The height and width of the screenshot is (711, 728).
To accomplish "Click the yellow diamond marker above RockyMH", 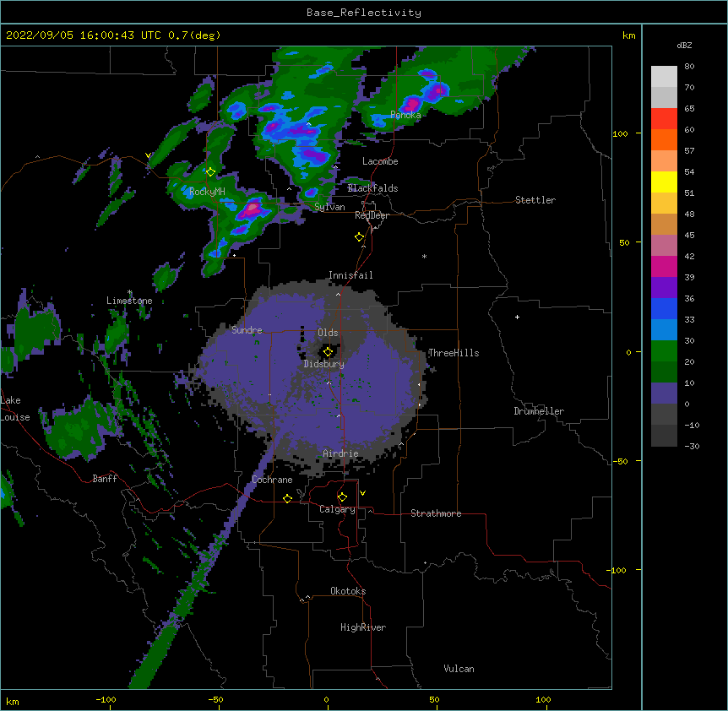I will (x=210, y=172).
